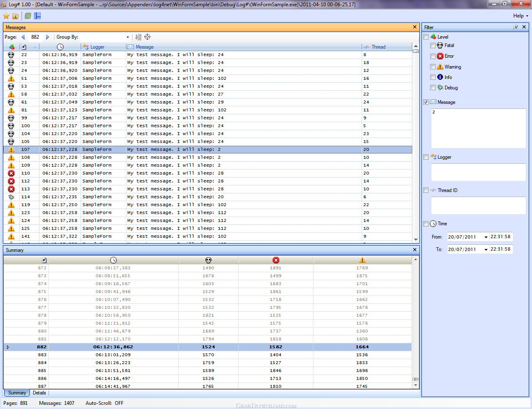Go to previous page with left arrow

point(23,37)
